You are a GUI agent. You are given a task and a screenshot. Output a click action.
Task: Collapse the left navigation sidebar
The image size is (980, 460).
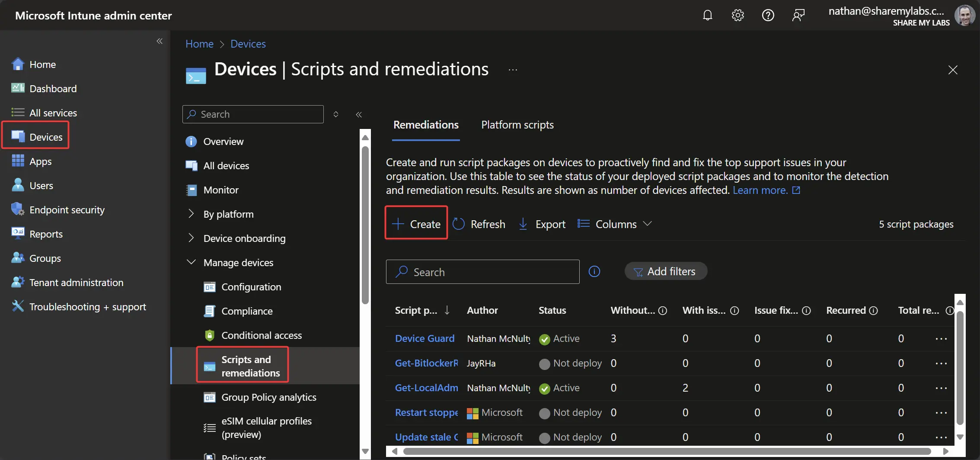pos(160,41)
